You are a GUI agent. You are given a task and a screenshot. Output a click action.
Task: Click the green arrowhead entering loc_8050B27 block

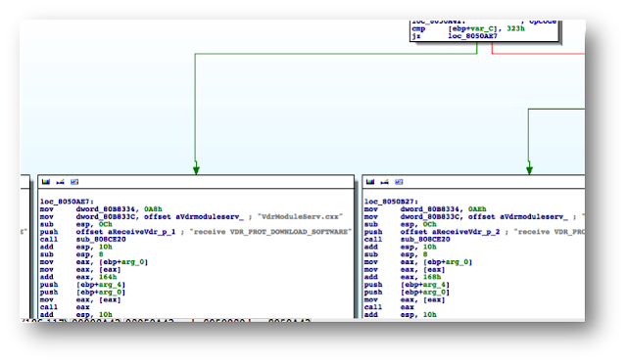529,170
